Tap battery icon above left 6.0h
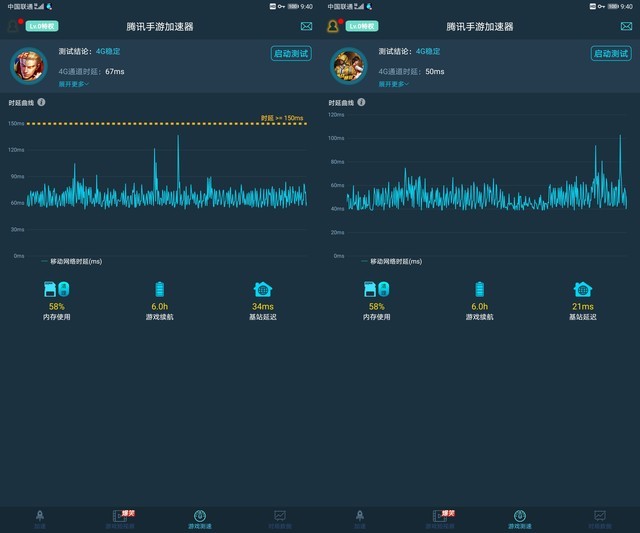The width and height of the screenshot is (640, 533). (160, 289)
